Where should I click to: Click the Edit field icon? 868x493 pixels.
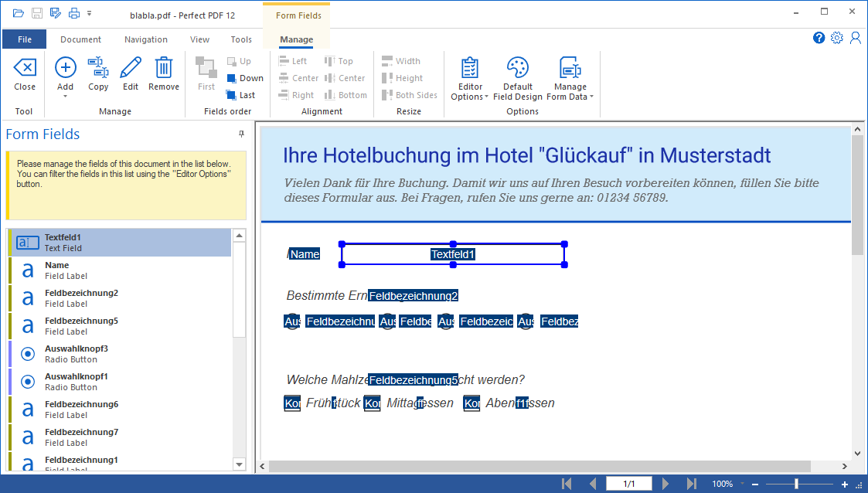[130, 73]
